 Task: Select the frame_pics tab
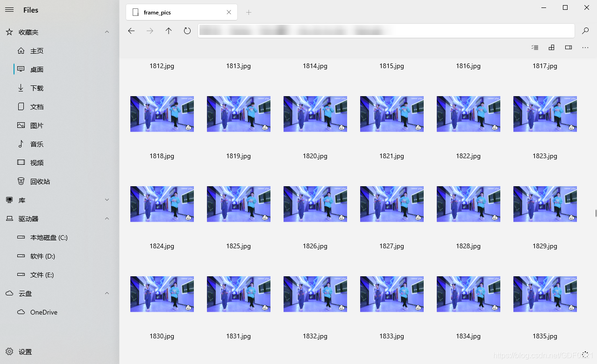click(178, 13)
